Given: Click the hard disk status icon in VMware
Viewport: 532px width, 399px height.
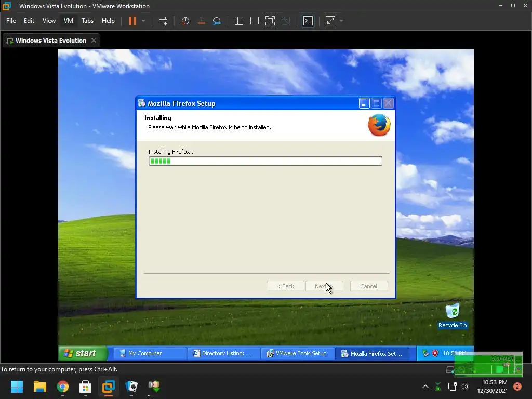Looking at the screenshot, I should click(x=450, y=369).
